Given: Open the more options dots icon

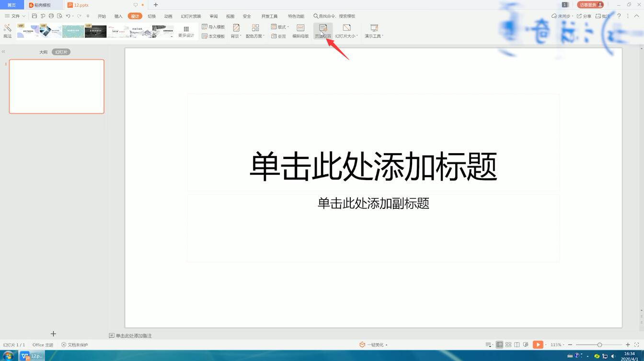Looking at the screenshot, I should tap(628, 16).
